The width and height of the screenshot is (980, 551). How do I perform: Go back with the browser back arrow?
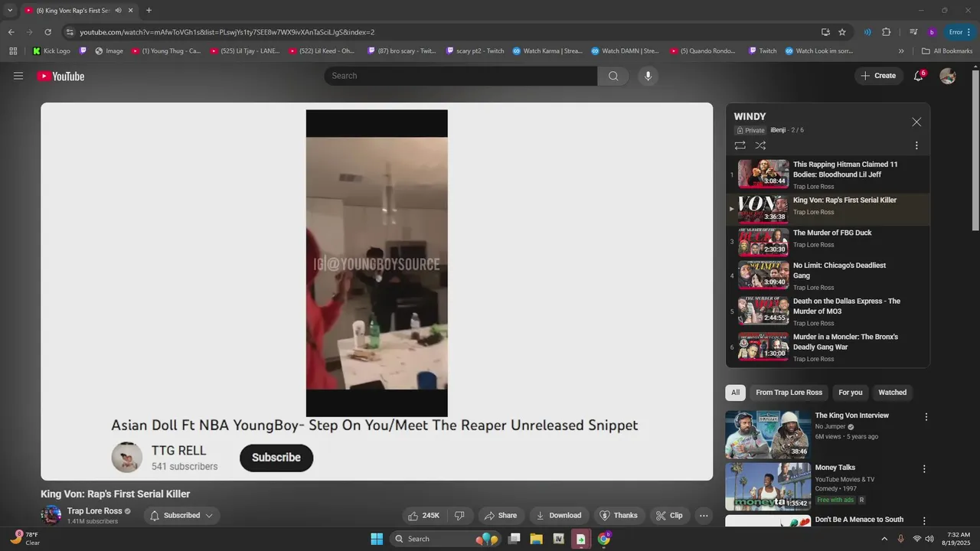click(11, 32)
